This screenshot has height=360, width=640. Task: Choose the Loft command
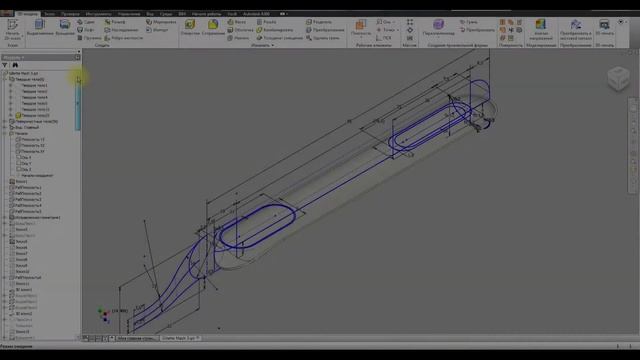pyautogui.click(x=86, y=30)
